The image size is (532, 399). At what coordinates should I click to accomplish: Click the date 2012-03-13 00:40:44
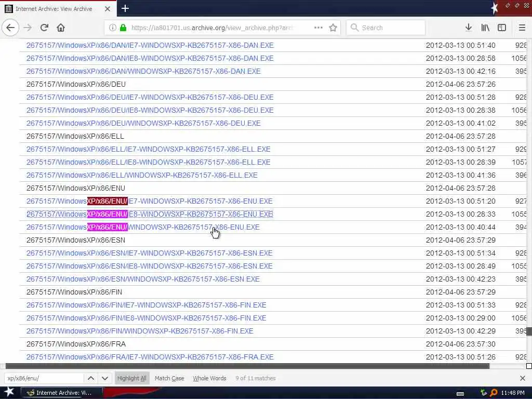coord(460,227)
